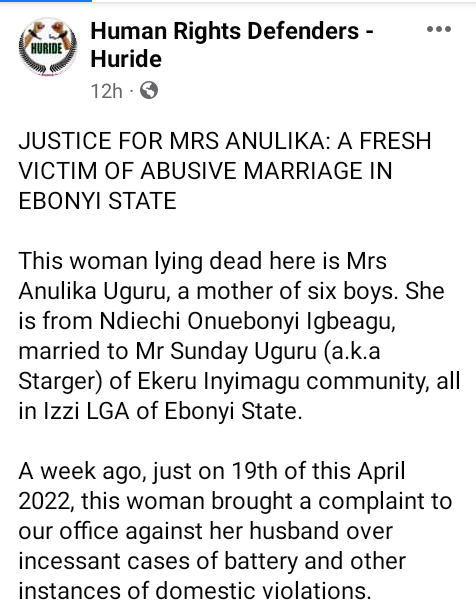Screen dimensions: 476x604
Task: Tap the laurel wreath at logo bottom
Action: 48,66
